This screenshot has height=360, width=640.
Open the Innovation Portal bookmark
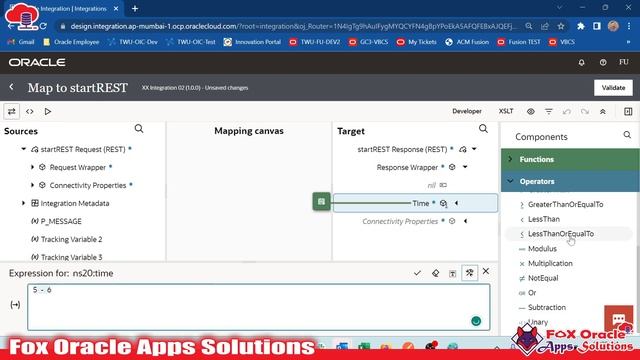pyautogui.click(x=253, y=42)
